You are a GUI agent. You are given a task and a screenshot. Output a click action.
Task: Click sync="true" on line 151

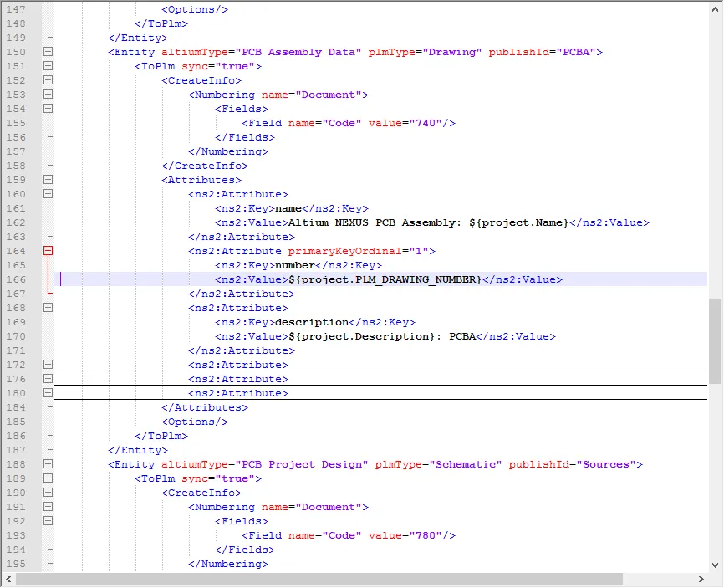point(218,66)
